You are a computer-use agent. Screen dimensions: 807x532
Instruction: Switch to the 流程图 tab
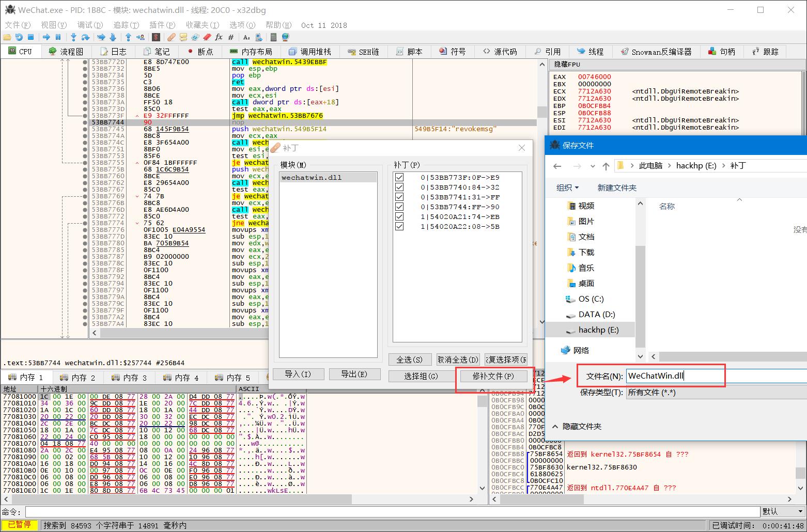[66, 52]
